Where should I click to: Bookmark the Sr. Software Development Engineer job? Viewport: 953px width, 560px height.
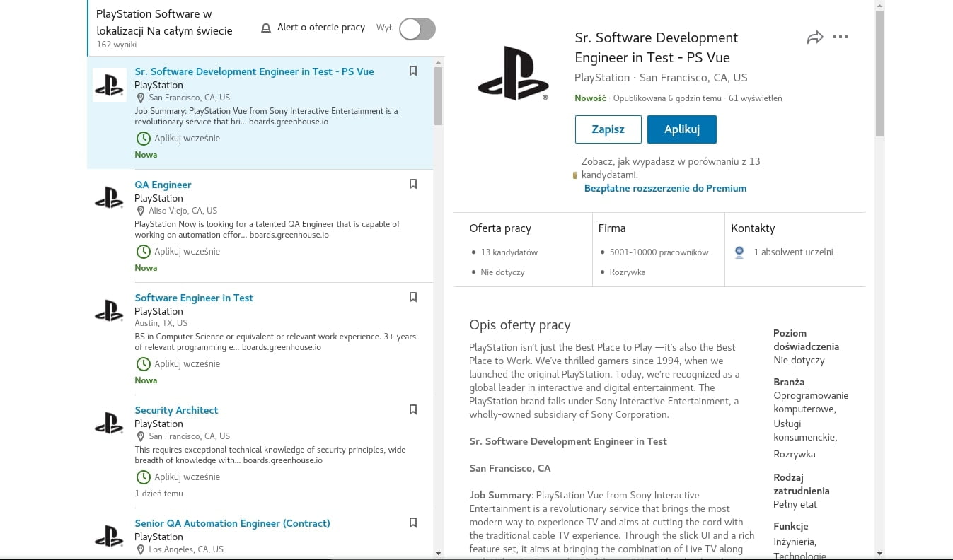413,71
